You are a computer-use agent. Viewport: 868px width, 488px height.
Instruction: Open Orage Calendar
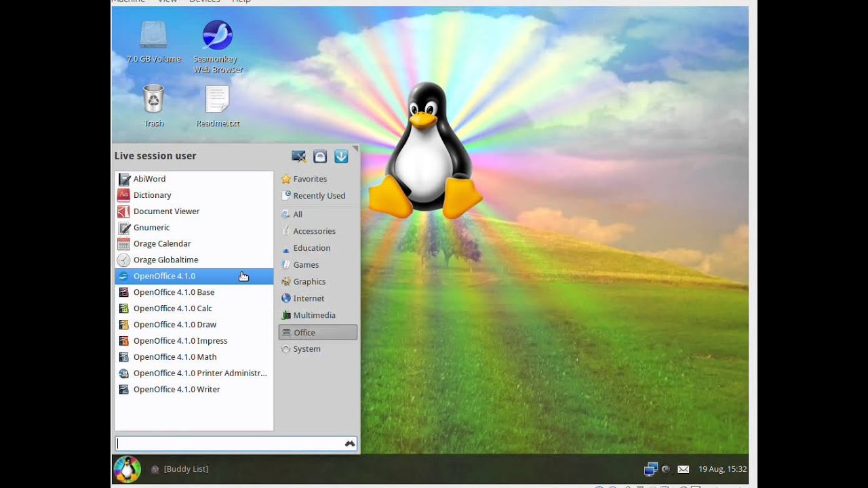pyautogui.click(x=194, y=244)
